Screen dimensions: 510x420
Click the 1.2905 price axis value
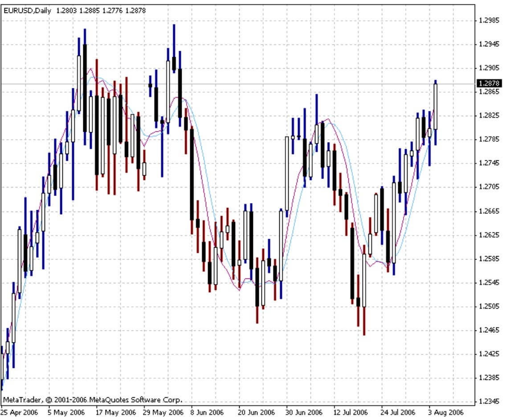click(x=489, y=68)
